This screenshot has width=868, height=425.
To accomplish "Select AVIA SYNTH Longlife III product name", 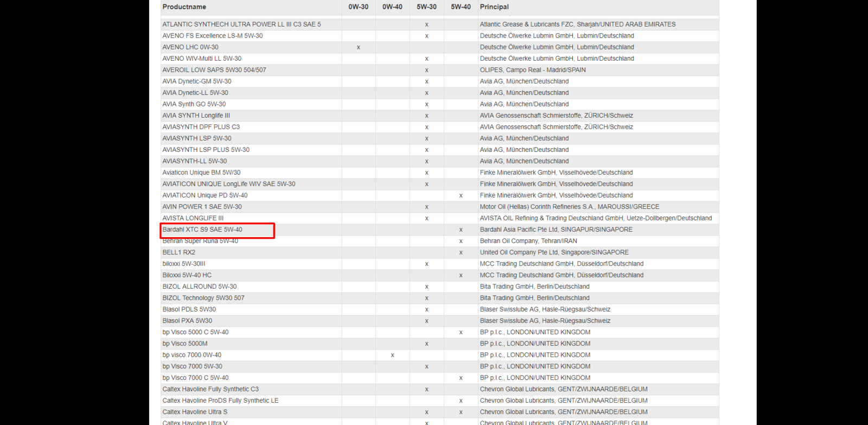I will point(196,116).
